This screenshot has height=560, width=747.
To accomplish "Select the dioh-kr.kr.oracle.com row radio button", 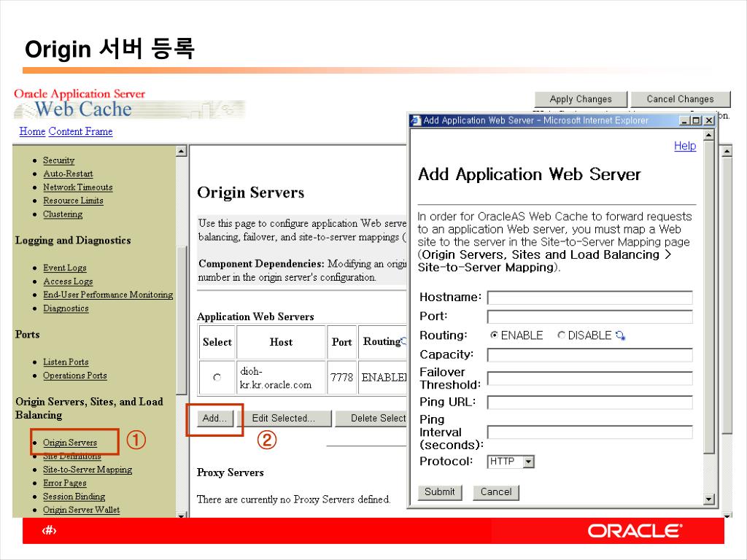I will point(217,377).
